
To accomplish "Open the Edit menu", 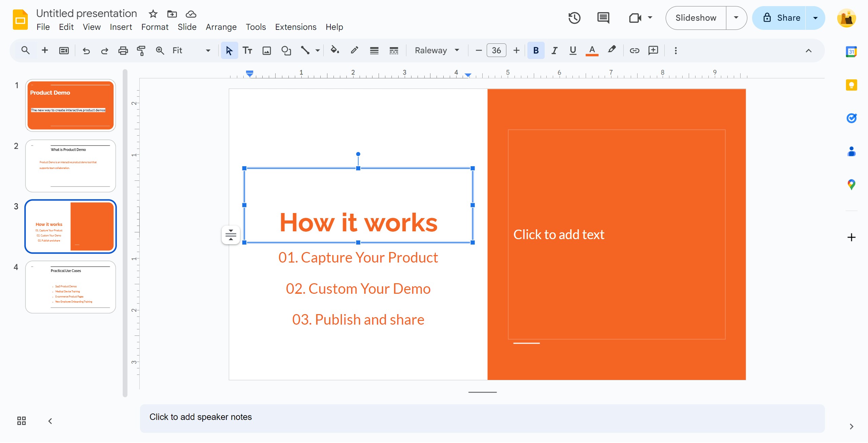I will 66,27.
